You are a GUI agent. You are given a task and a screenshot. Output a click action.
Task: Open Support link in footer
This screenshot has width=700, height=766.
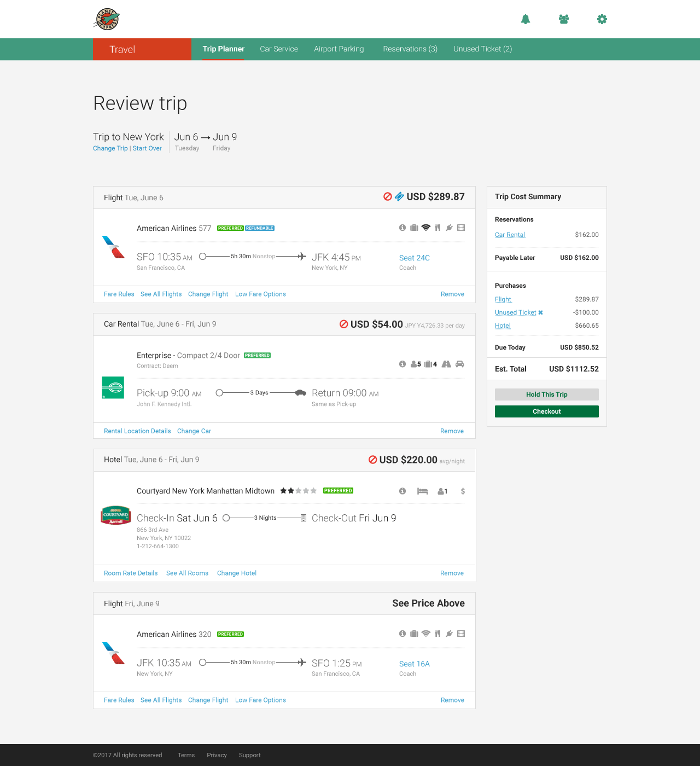point(249,755)
